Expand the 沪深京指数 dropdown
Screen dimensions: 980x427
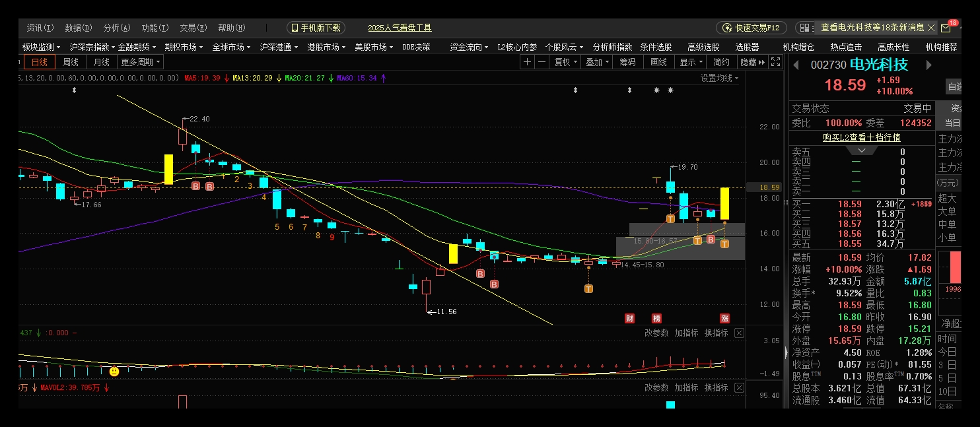pos(92,48)
